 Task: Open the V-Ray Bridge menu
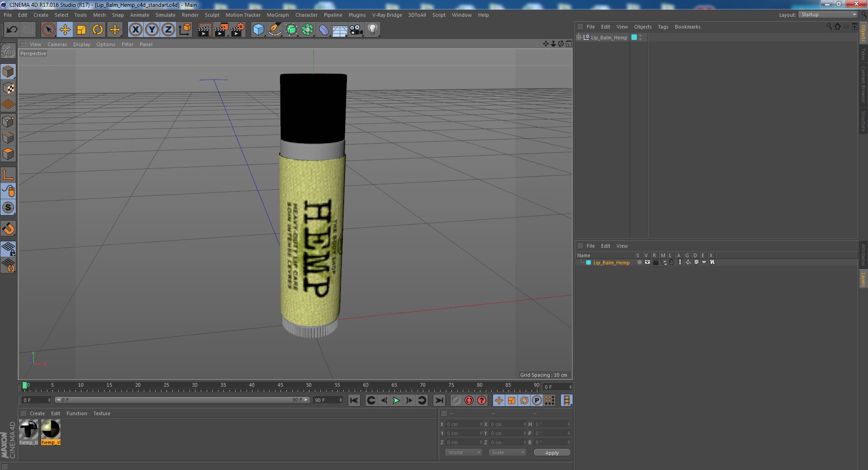click(x=387, y=15)
